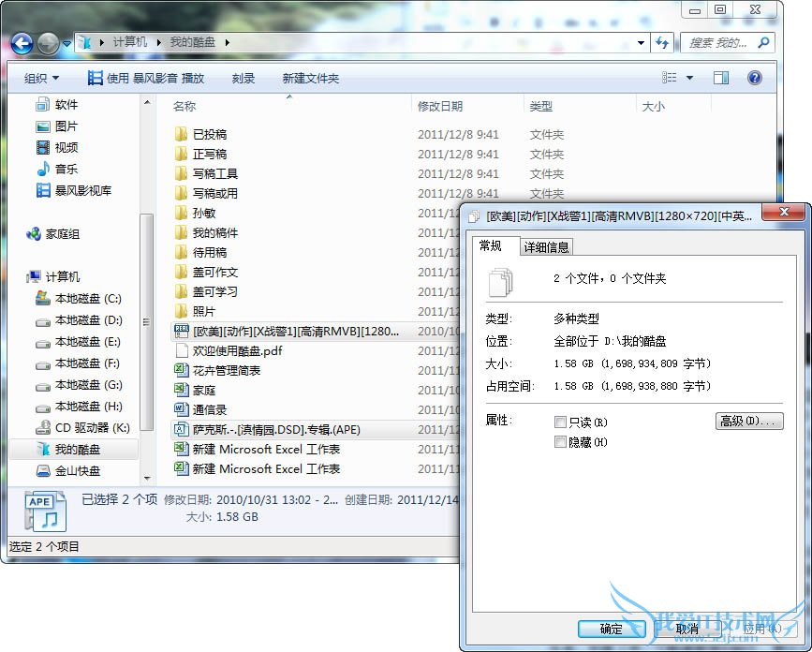Viewport: 812px width, 652px height.
Task: Select the 盖可学习 folder icon
Action: 181,291
